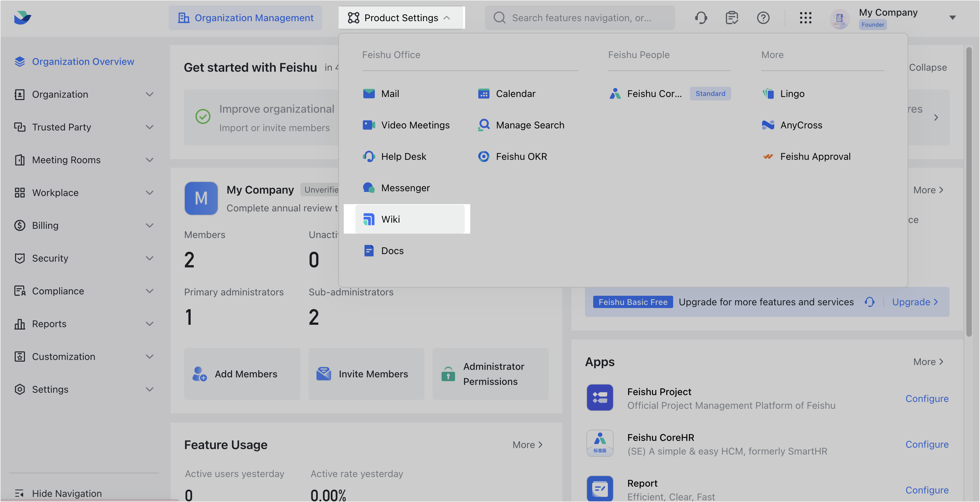Click the search features input field
The height and width of the screenshot is (502, 980).
coord(580,17)
